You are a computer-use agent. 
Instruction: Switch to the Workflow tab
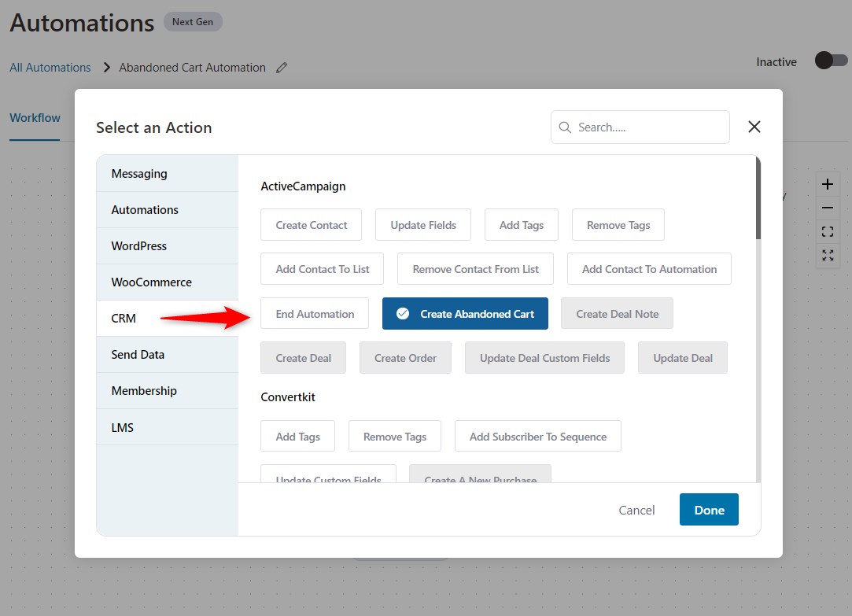(35, 117)
